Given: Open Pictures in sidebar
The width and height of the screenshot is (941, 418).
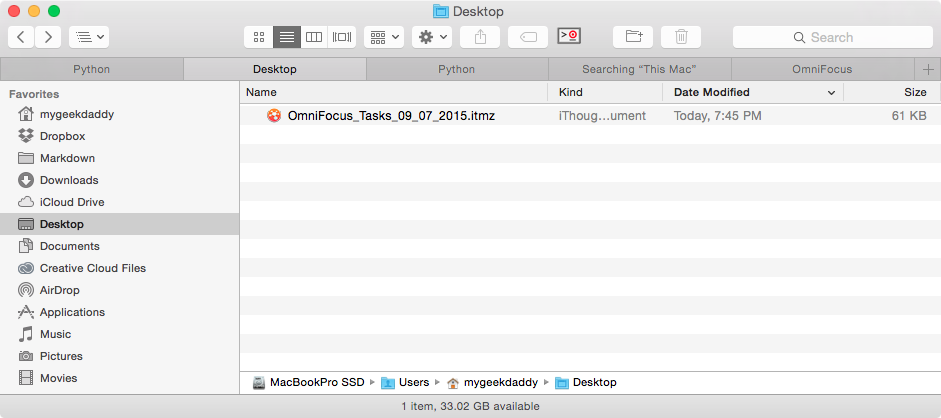Looking at the screenshot, I should (x=120, y=356).
